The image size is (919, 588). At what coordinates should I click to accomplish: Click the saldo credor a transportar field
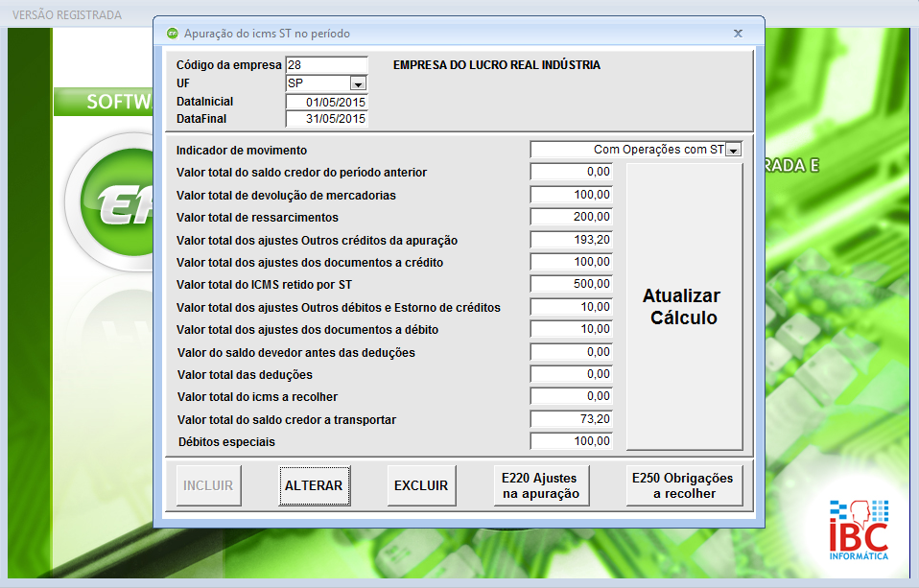pyautogui.click(x=571, y=419)
